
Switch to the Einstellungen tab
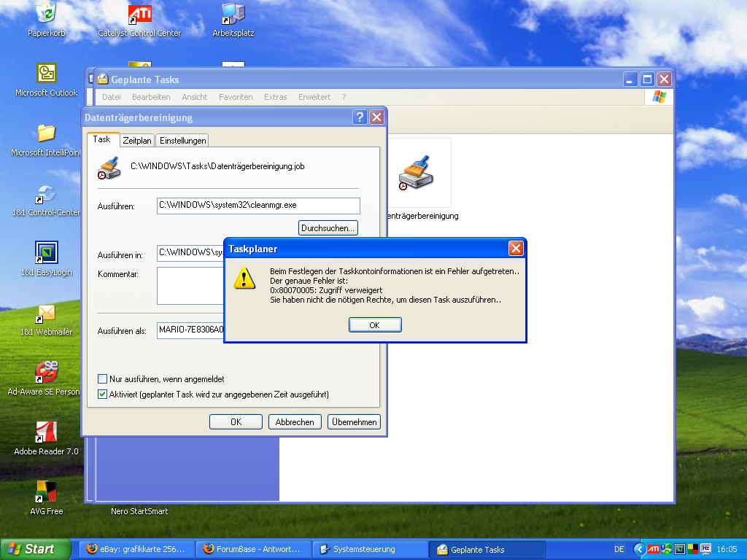(183, 141)
